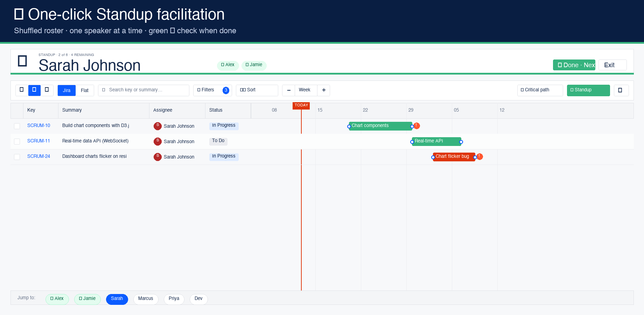644x315 pixels.
Task: Click Done · Next to advance the standup
Action: (x=574, y=65)
